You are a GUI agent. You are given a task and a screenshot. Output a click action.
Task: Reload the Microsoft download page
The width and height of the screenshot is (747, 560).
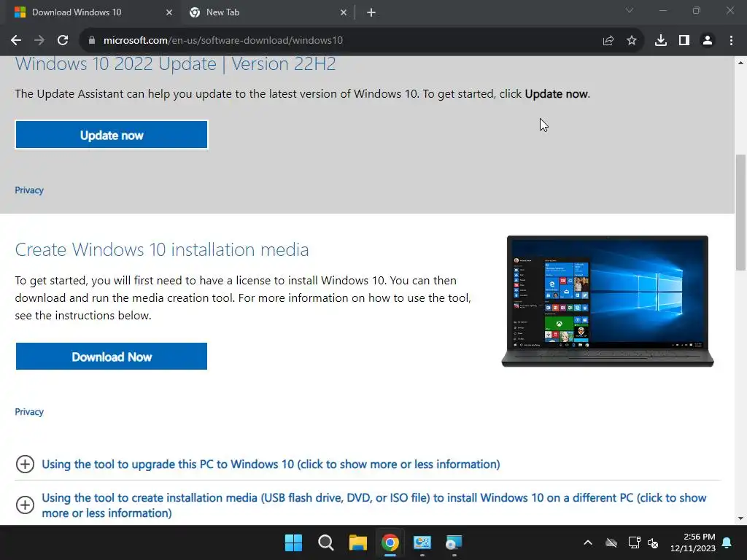63,41
